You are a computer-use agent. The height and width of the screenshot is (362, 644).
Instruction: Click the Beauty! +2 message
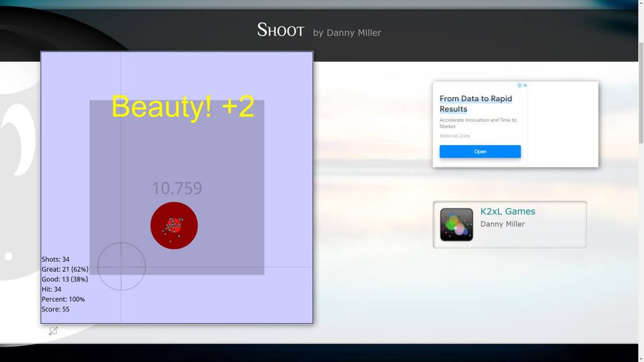click(x=182, y=106)
